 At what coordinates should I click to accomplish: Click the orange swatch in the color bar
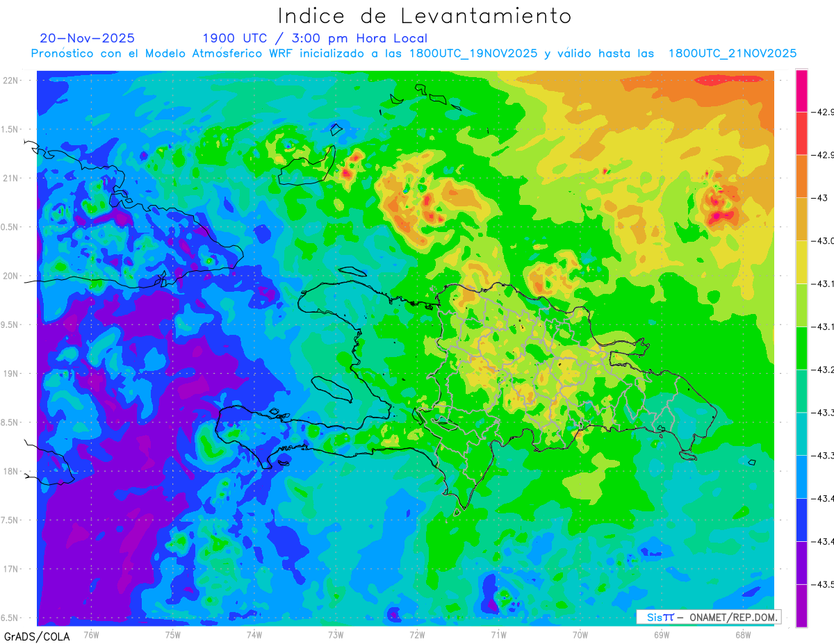coord(801,176)
